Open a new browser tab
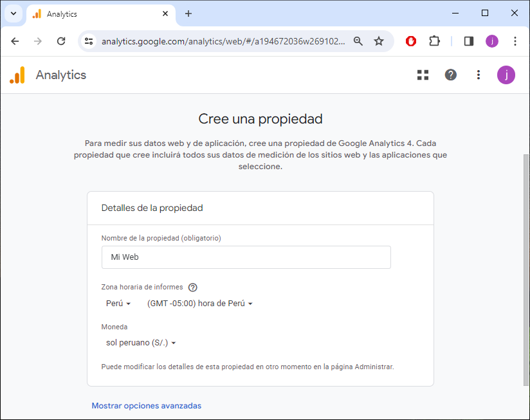 188,14
